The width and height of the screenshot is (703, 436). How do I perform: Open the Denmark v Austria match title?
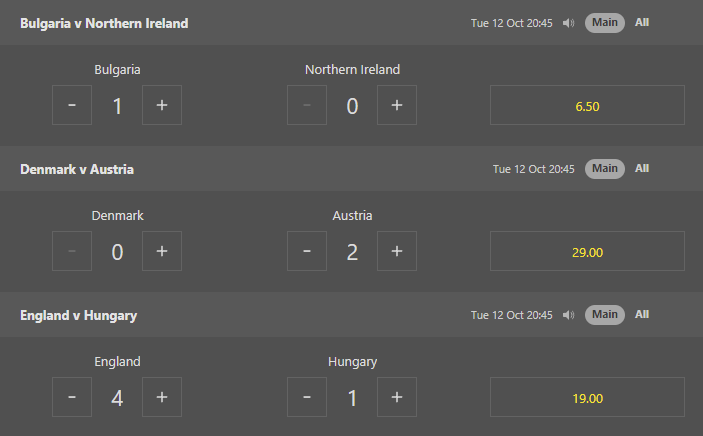77,170
